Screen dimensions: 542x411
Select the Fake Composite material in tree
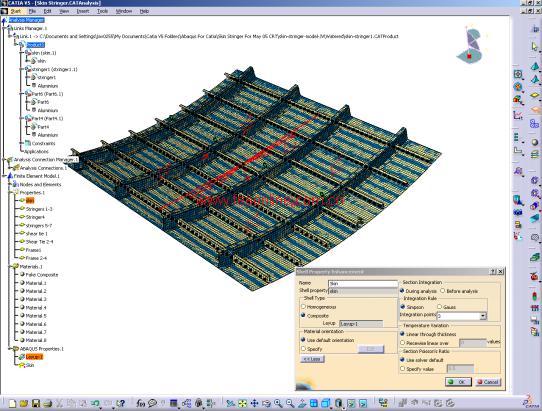click(x=42, y=275)
